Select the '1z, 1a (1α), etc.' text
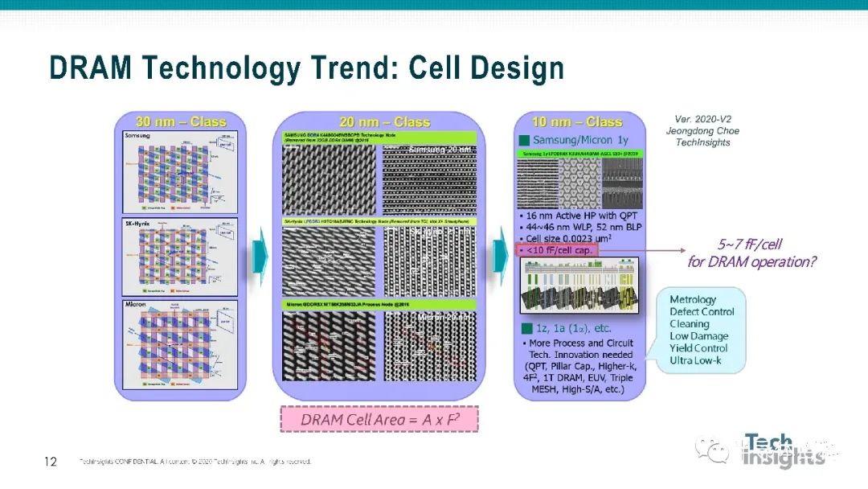This screenshot has width=868, height=489. coord(573,328)
